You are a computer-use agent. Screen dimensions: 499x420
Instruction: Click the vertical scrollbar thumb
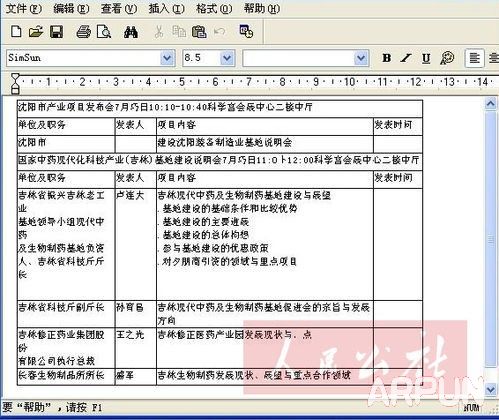pyautogui.click(x=490, y=239)
